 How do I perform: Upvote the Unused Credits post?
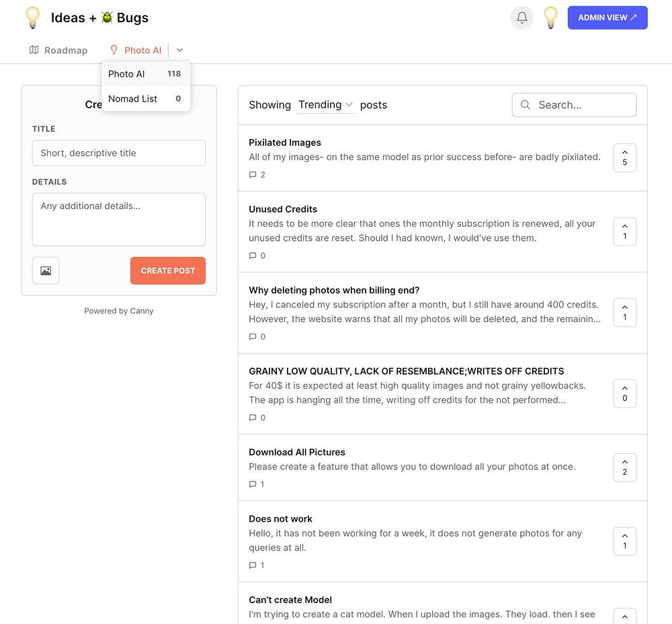(624, 231)
